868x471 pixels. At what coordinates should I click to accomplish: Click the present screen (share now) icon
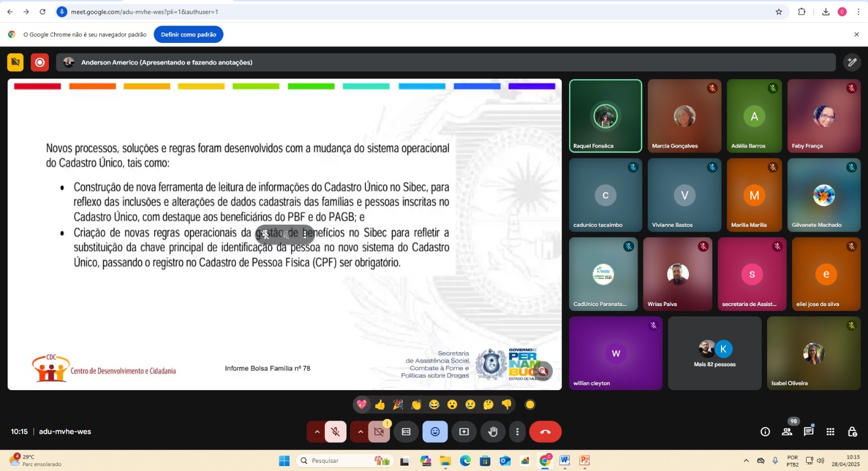click(x=464, y=432)
